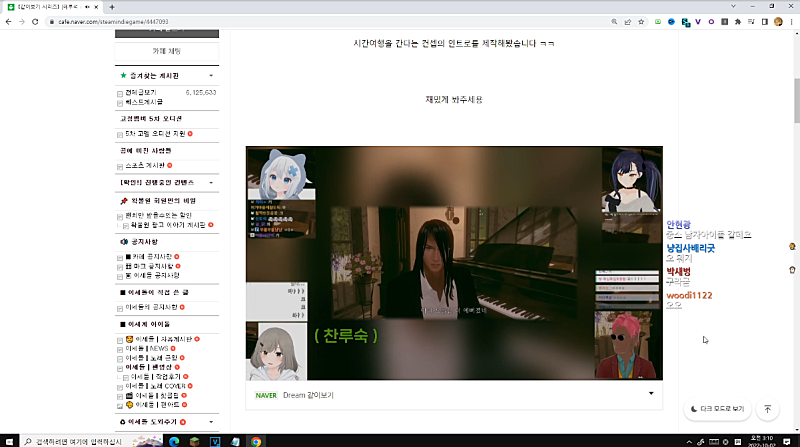Open the 이세돌 | 작업후기 board

(156, 377)
